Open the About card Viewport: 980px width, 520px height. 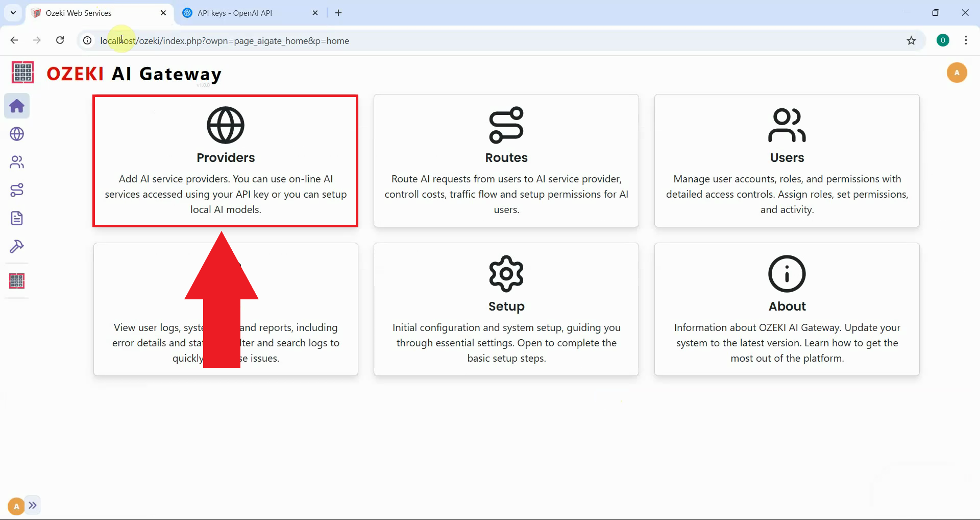tap(787, 309)
